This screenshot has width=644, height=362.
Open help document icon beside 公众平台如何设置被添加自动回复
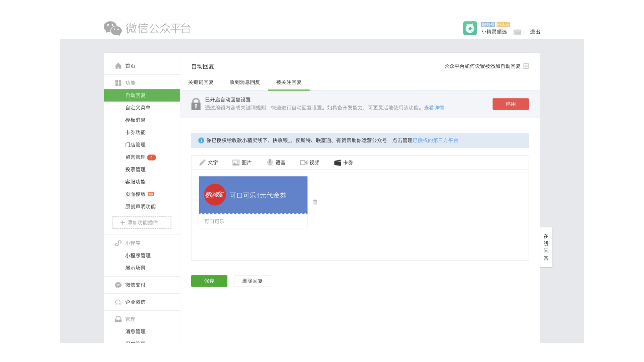point(526,66)
